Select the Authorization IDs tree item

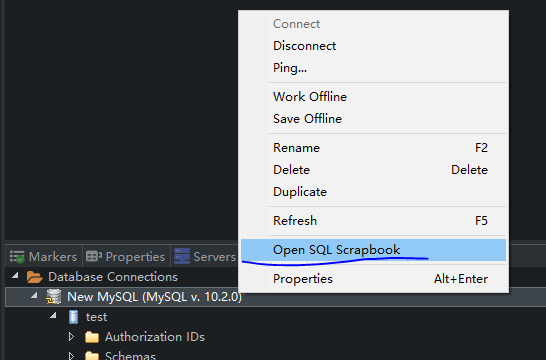155,337
